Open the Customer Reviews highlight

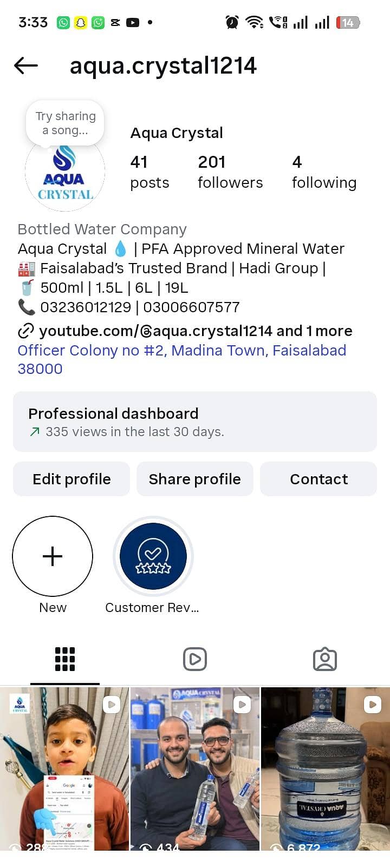click(x=153, y=556)
